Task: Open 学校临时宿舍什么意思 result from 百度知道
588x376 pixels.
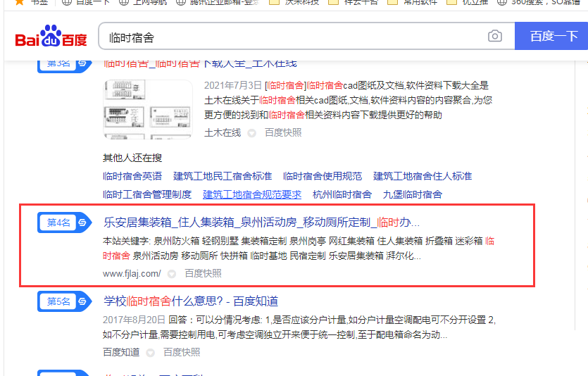Action: point(191,301)
